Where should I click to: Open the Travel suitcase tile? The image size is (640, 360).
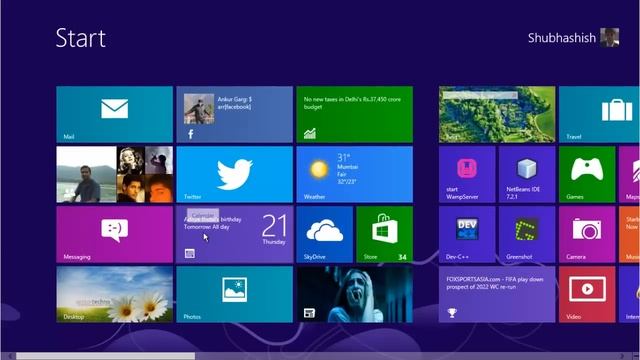pyautogui.click(x=599, y=114)
